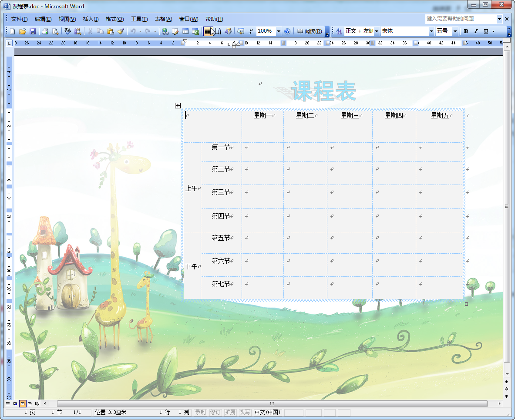Toggle show/hide formatting marks

(251, 31)
